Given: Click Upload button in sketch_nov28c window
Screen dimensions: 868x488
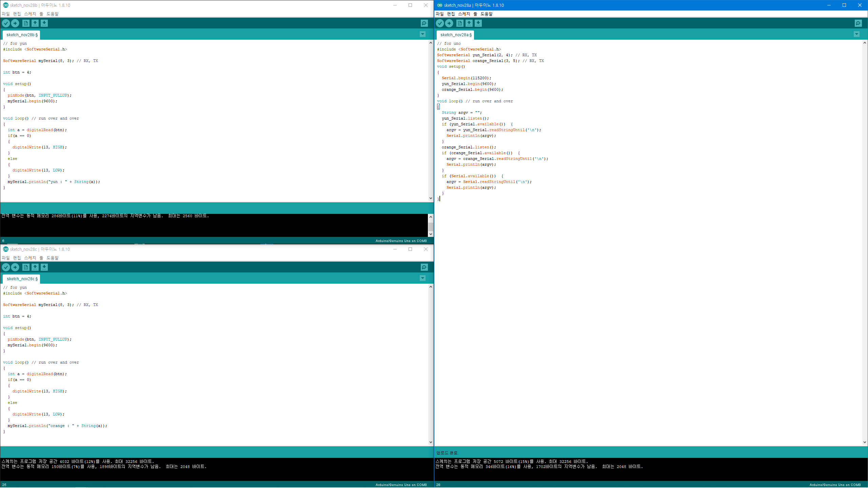Looking at the screenshot, I should point(15,267).
